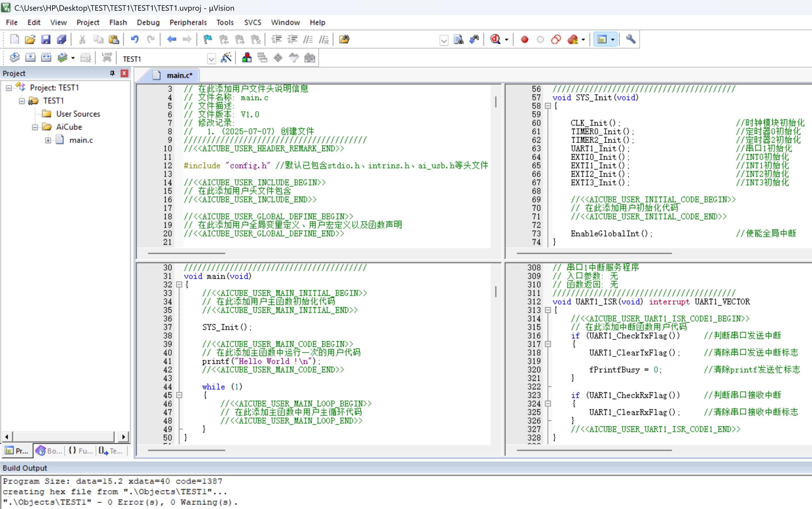Image resolution: width=812 pixels, height=509 pixels.
Task: Click the Build Output panel title
Action: pos(25,468)
